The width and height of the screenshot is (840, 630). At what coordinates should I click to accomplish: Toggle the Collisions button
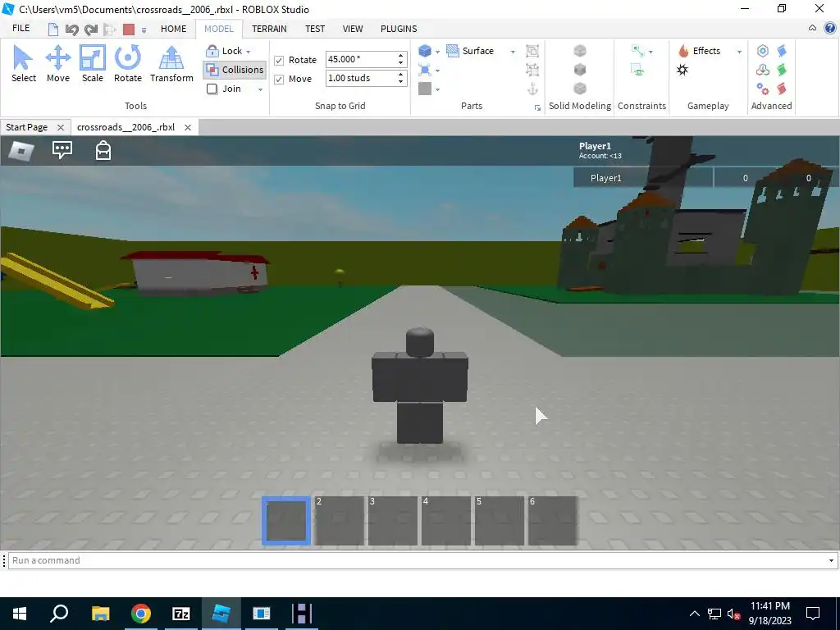[235, 70]
